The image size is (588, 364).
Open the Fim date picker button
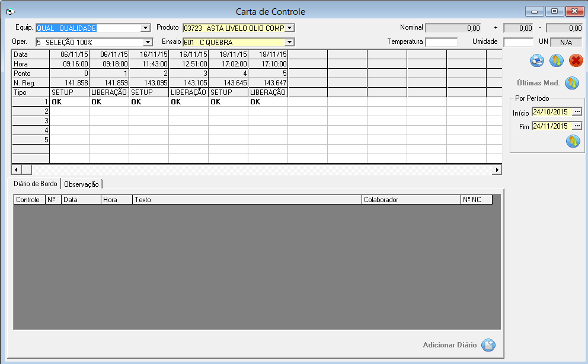click(577, 126)
